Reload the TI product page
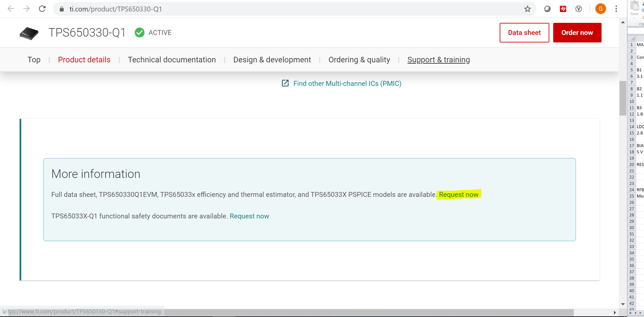644x317 pixels. (42, 9)
